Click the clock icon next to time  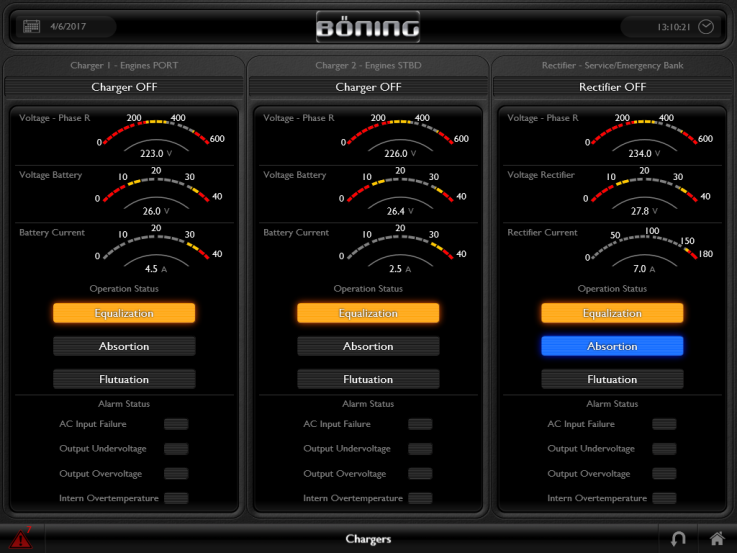coord(706,27)
